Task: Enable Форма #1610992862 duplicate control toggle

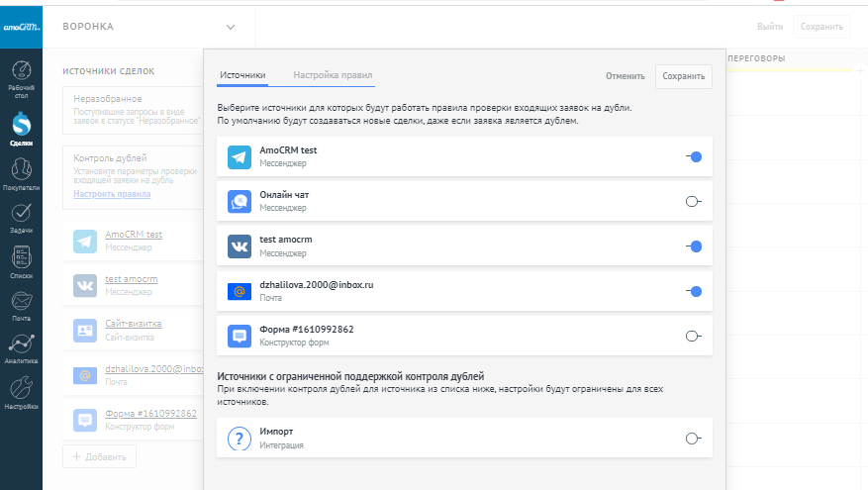Action: tap(694, 337)
